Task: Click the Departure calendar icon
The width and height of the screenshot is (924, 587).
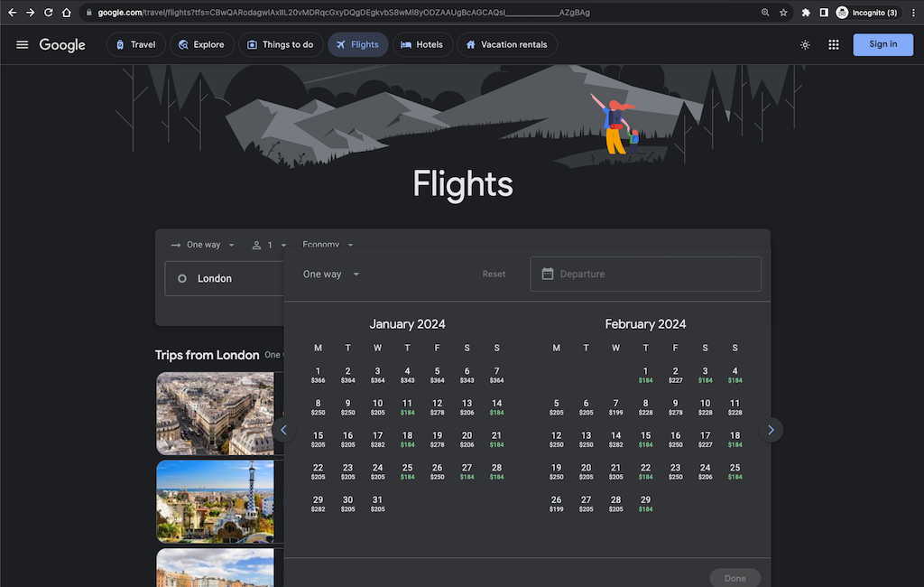Action: pos(548,274)
